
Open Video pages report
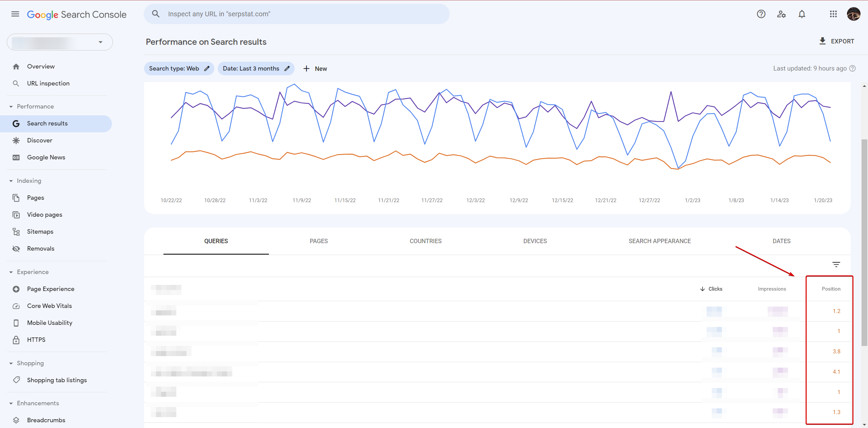[x=45, y=215]
